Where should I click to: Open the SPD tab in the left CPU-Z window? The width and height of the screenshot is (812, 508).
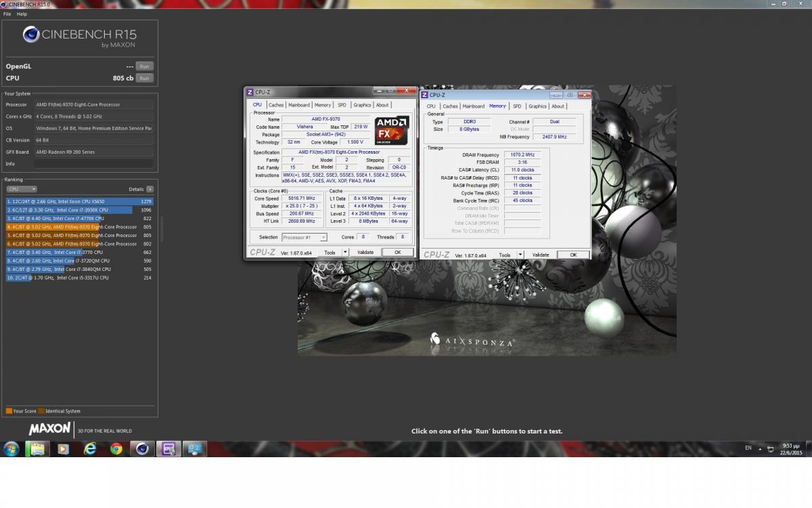point(342,105)
